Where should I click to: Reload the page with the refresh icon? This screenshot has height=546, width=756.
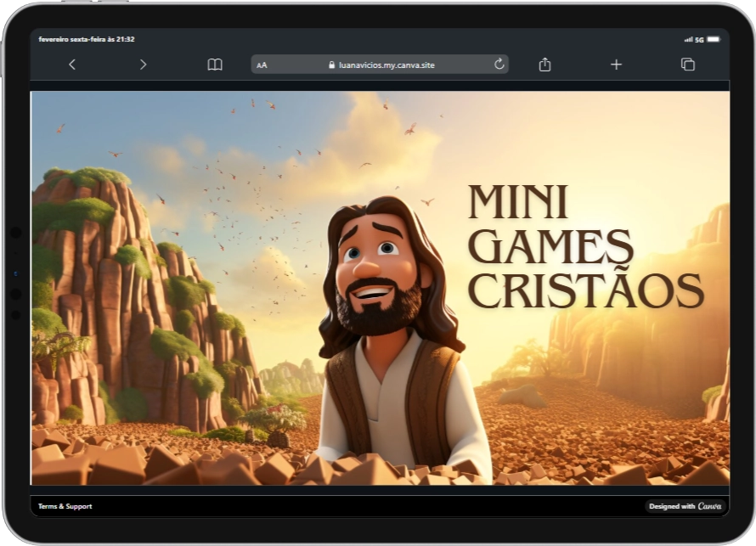[x=499, y=65]
